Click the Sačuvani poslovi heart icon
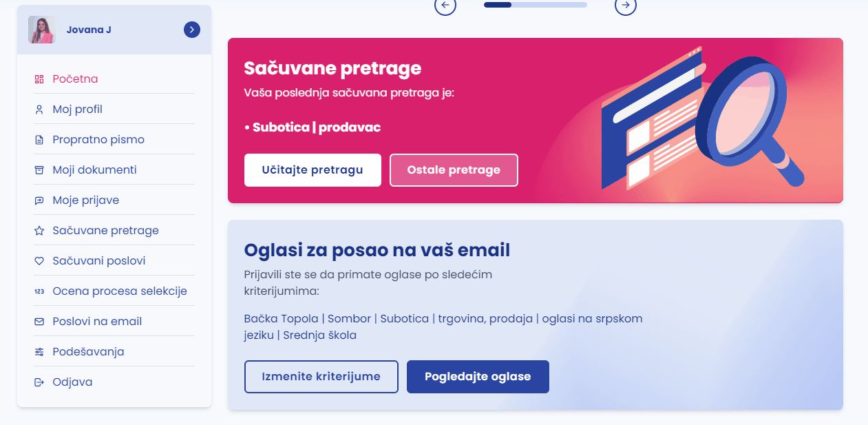Image resolution: width=868 pixels, height=425 pixels. click(x=39, y=261)
